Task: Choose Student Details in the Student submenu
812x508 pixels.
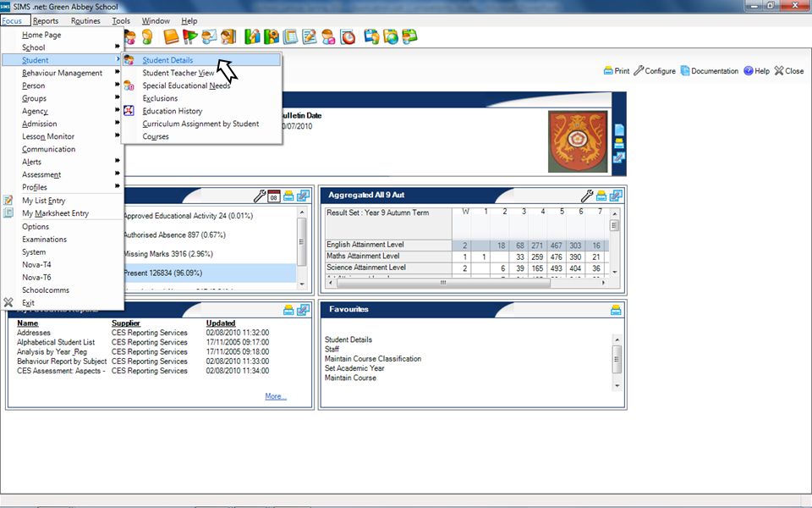Action: 202,60
